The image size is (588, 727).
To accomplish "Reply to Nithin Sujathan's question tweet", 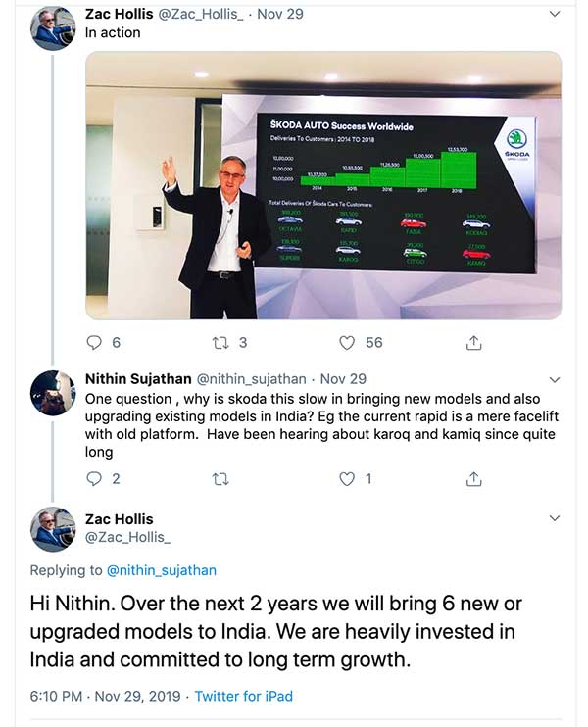I will pos(95,478).
